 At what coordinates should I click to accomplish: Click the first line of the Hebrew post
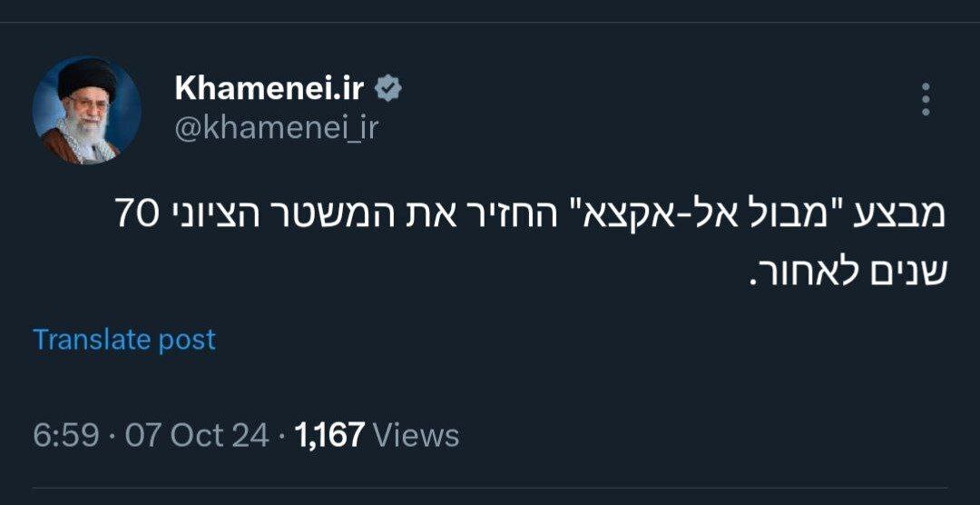point(532,215)
